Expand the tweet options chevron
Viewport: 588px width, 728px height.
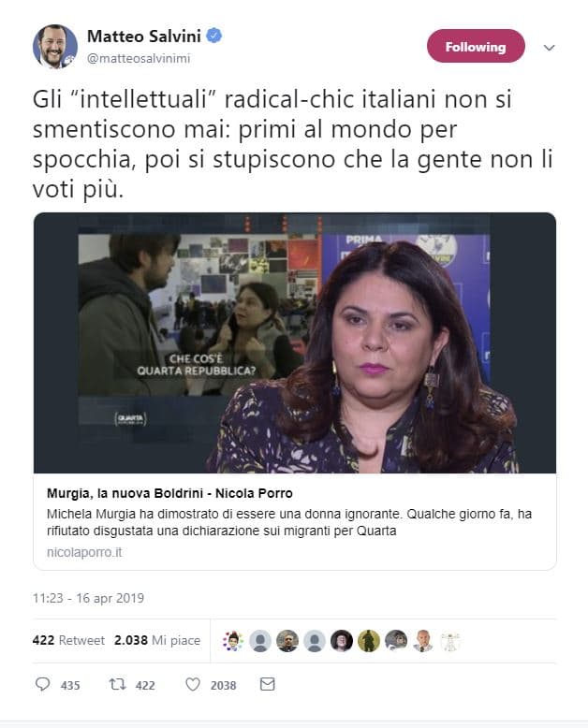[x=549, y=48]
